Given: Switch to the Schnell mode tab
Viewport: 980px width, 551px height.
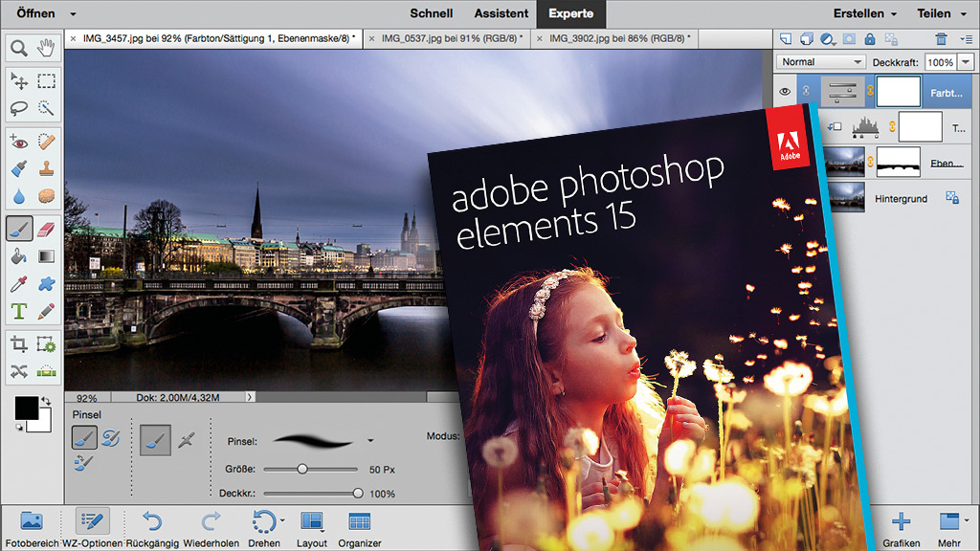Looking at the screenshot, I should point(432,13).
